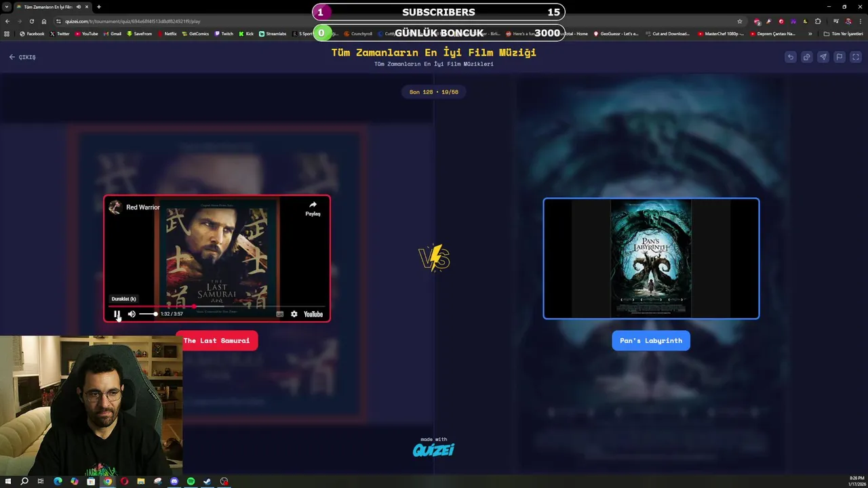The image size is (868, 488).
Task: View site information icon in address bar
Action: pos(58,21)
